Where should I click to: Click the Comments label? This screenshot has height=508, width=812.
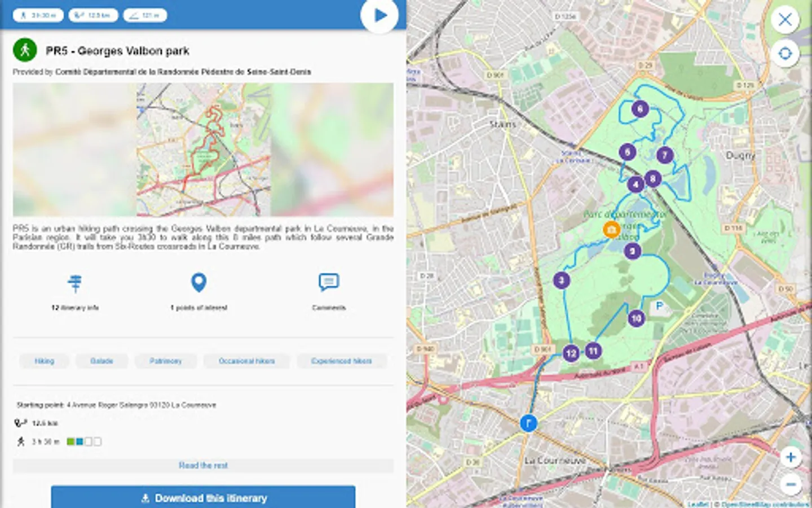pyautogui.click(x=329, y=308)
